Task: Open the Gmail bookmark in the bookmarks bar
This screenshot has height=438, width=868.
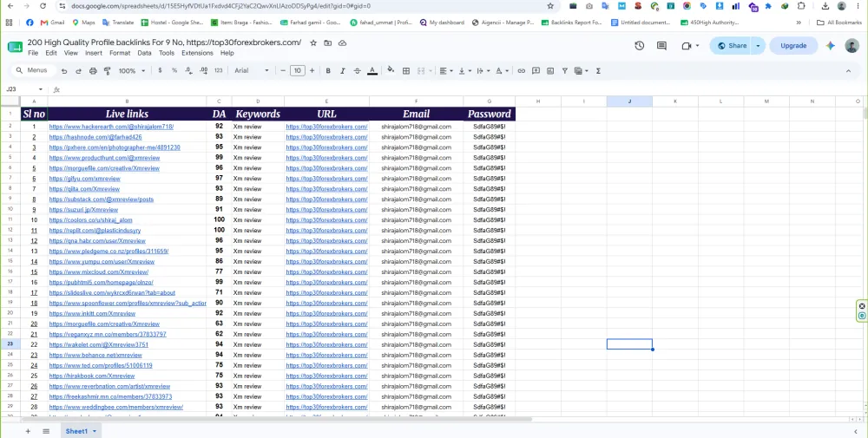Action: 53,23
